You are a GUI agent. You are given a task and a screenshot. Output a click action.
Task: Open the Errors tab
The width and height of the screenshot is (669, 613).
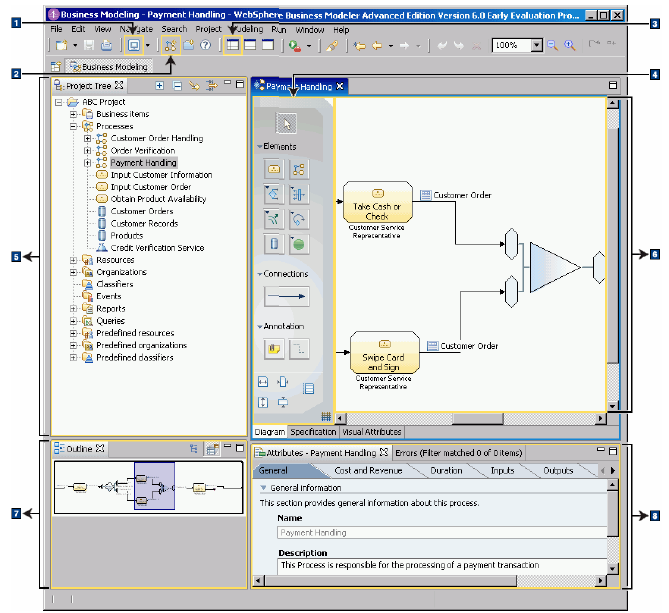click(458, 453)
